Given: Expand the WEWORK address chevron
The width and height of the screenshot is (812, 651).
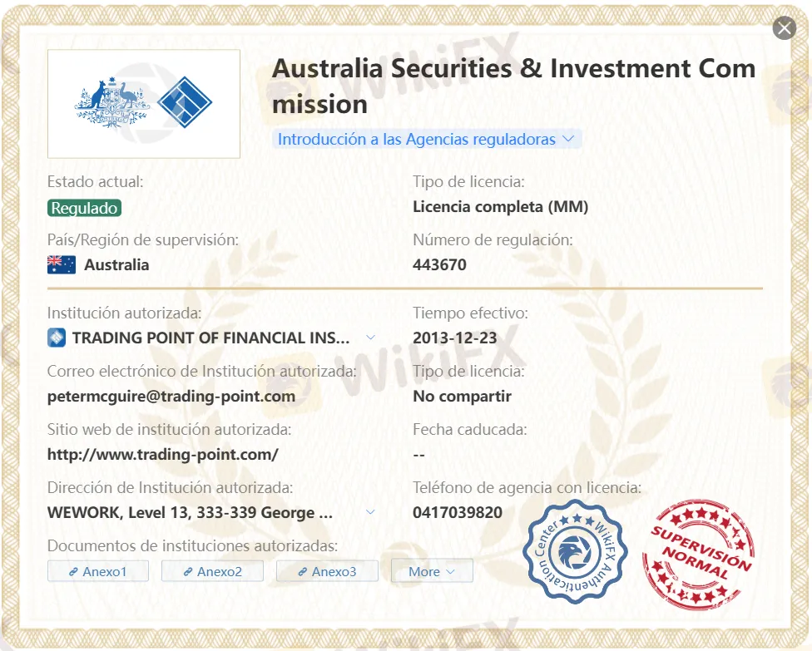Looking at the screenshot, I should pos(371,512).
